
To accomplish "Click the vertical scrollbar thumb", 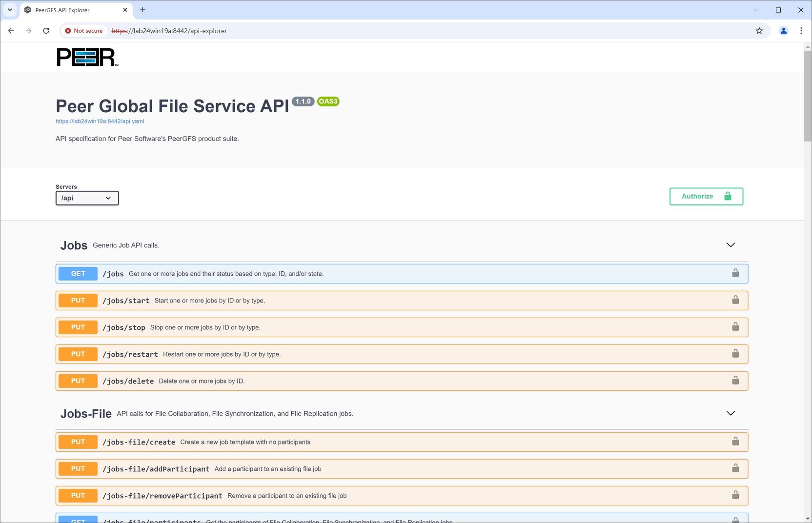I will pos(808,96).
